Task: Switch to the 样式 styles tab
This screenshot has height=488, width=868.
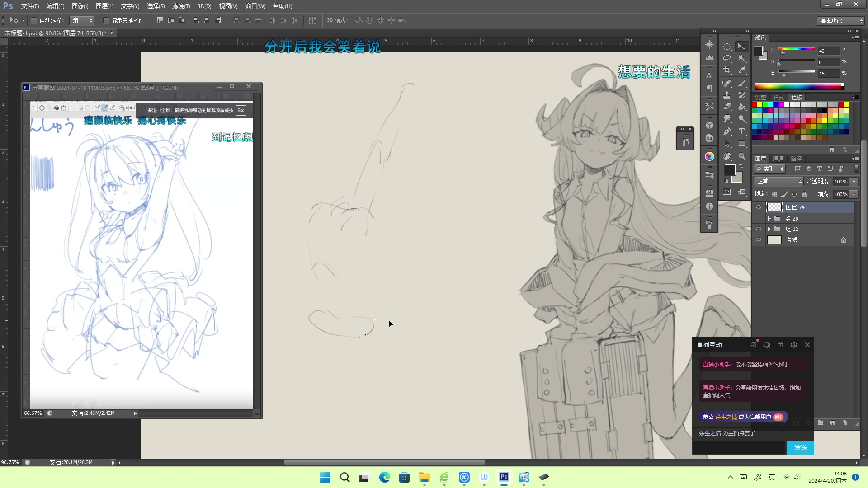Action: [778, 98]
